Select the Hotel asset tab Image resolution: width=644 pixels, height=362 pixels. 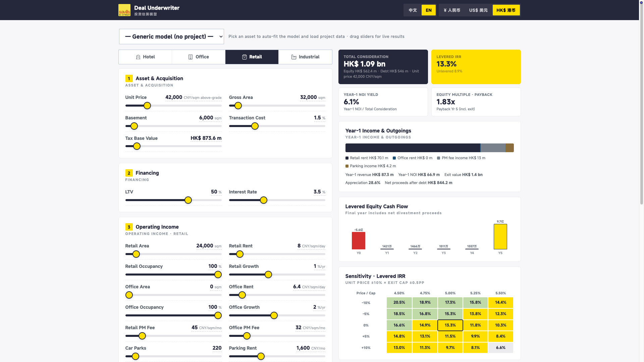(x=145, y=57)
